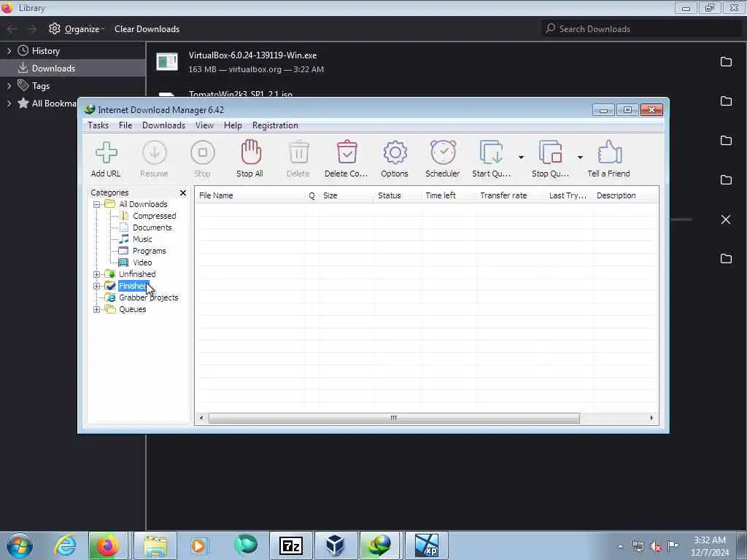Select the Unfinished category
The width and height of the screenshot is (747, 560).
tap(137, 274)
